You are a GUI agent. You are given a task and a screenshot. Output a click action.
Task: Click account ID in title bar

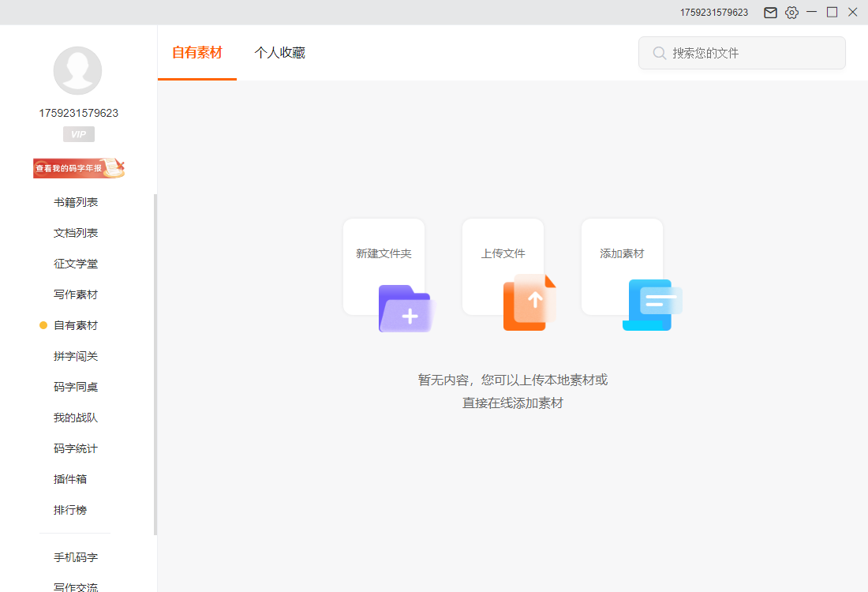point(714,12)
